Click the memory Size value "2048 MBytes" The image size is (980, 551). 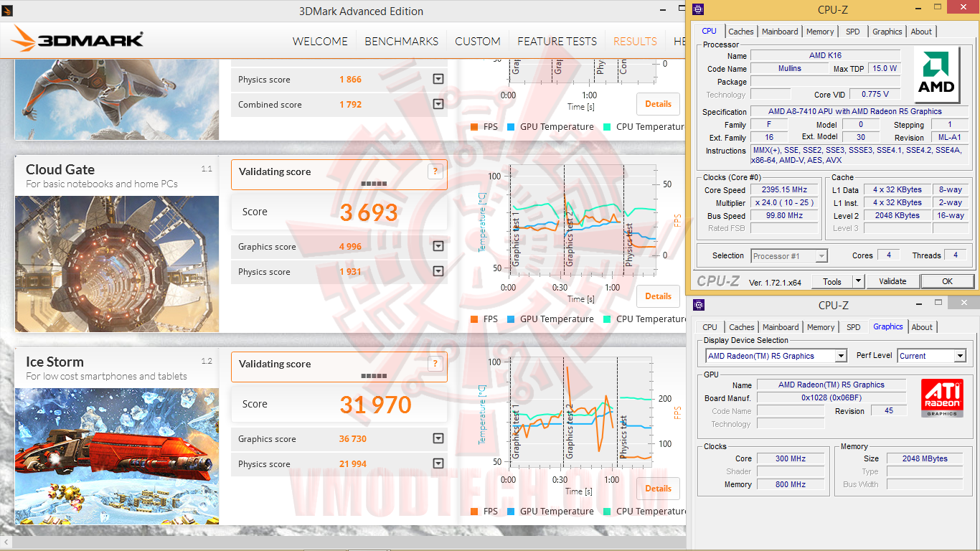(x=925, y=458)
